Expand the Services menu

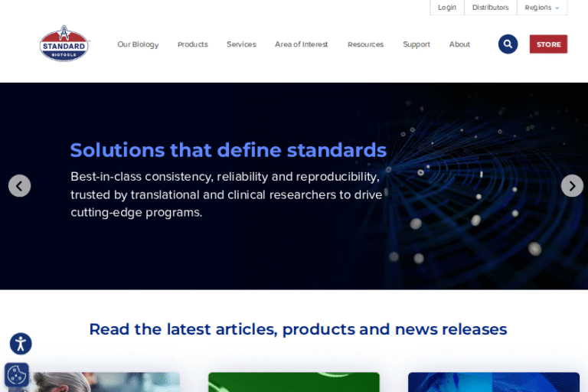(x=241, y=44)
